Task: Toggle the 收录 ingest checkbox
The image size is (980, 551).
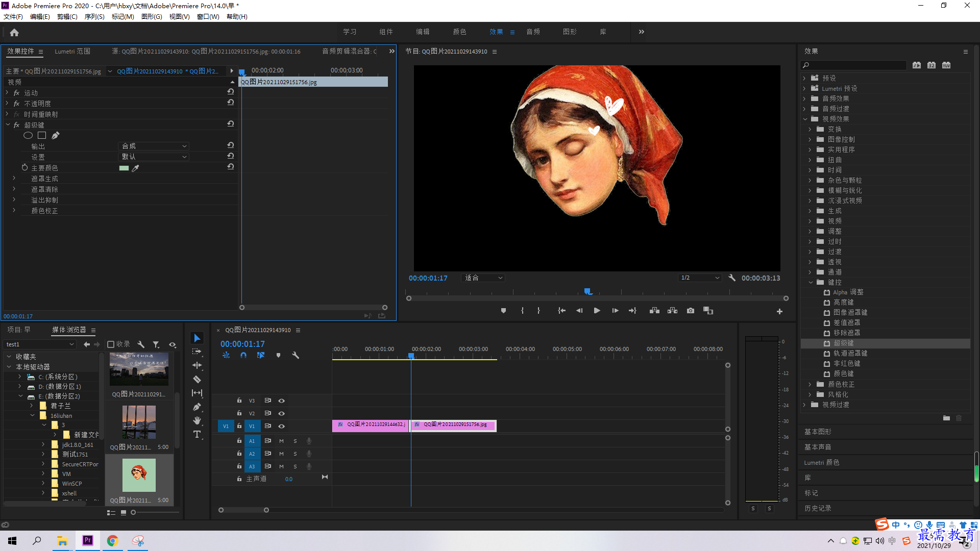Action: click(111, 345)
